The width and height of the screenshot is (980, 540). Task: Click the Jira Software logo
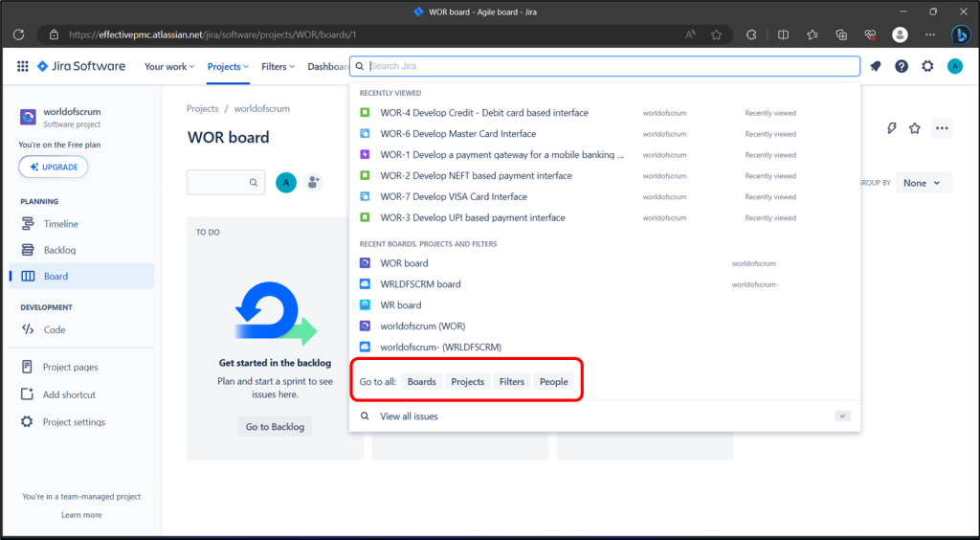click(81, 66)
